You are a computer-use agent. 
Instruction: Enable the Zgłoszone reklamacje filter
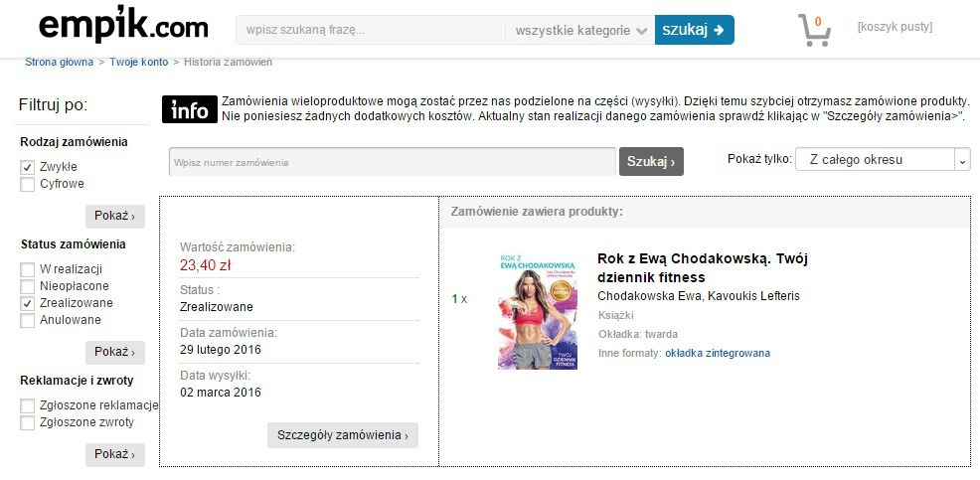point(27,406)
